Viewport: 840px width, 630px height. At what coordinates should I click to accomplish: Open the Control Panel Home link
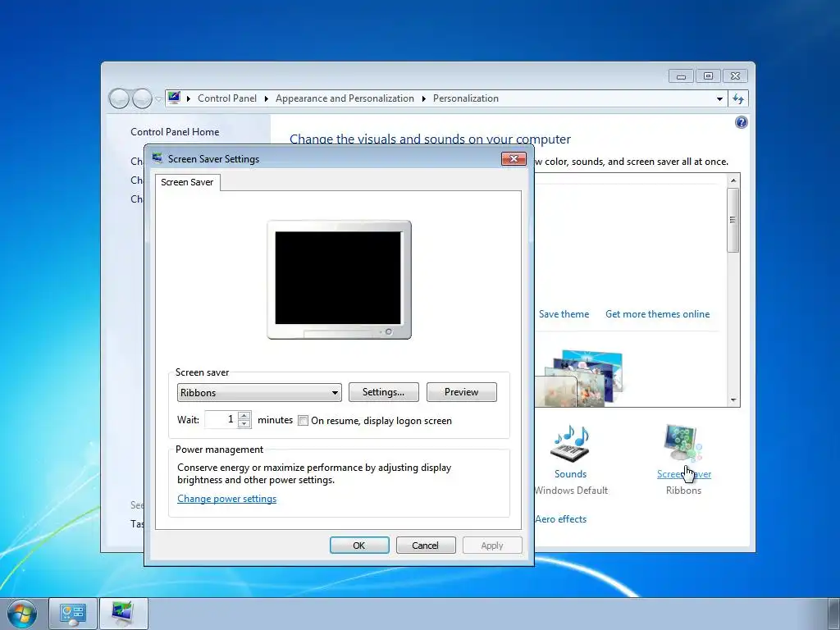pyautogui.click(x=175, y=132)
